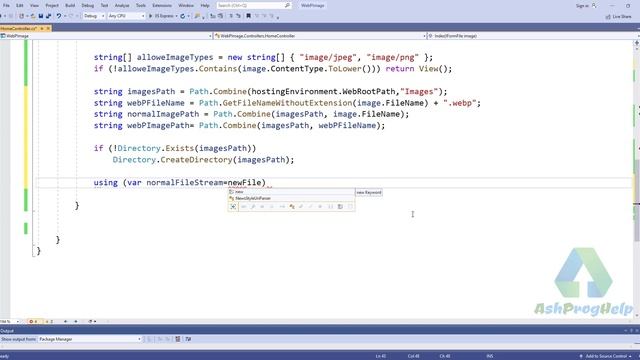Click the Undo icon
This screenshot has width=640, height=360.
(x=59, y=16)
